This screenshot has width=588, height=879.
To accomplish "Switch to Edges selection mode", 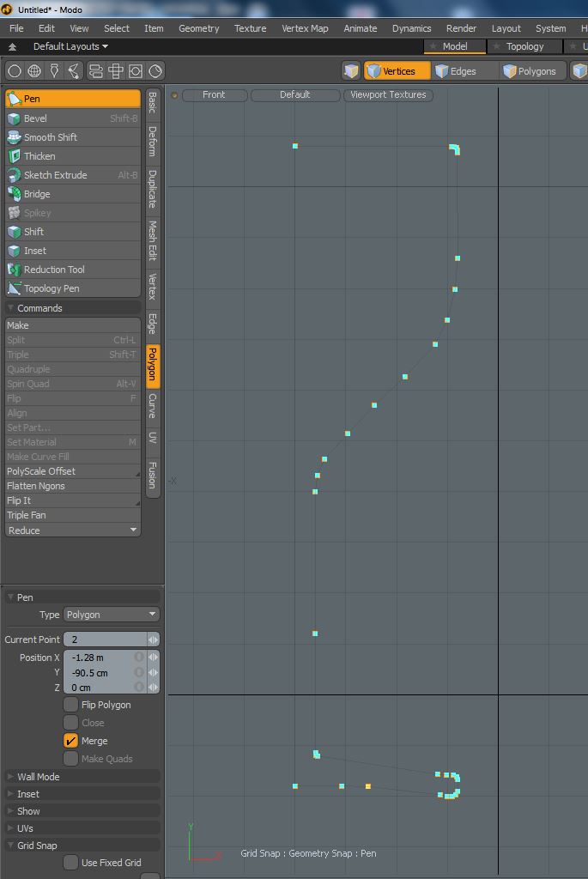I will 463,71.
